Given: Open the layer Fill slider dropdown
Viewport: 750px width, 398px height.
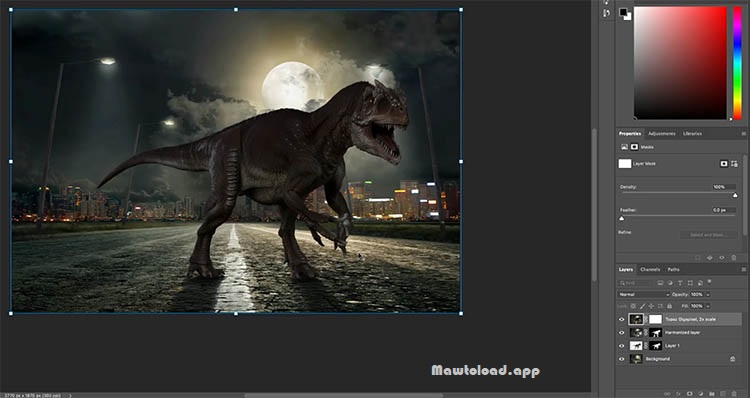Looking at the screenshot, I should click(708, 306).
